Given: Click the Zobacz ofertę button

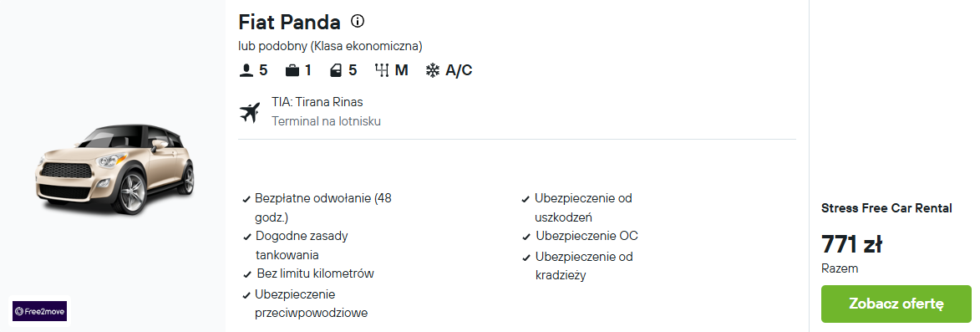Looking at the screenshot, I should pos(896,304).
